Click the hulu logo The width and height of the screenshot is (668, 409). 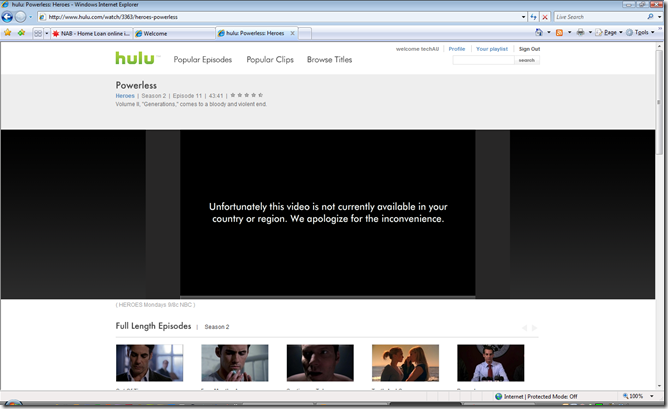click(x=137, y=58)
